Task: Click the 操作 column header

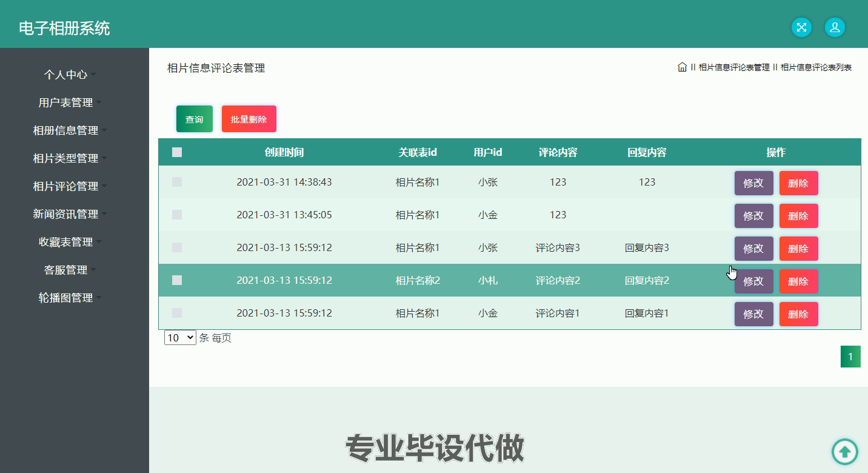Action: pyautogui.click(x=776, y=152)
